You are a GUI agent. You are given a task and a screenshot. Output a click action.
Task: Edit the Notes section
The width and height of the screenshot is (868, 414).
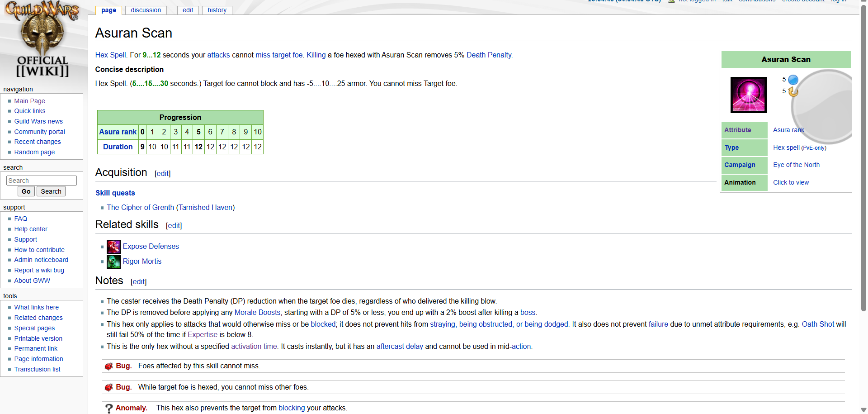[x=138, y=281]
